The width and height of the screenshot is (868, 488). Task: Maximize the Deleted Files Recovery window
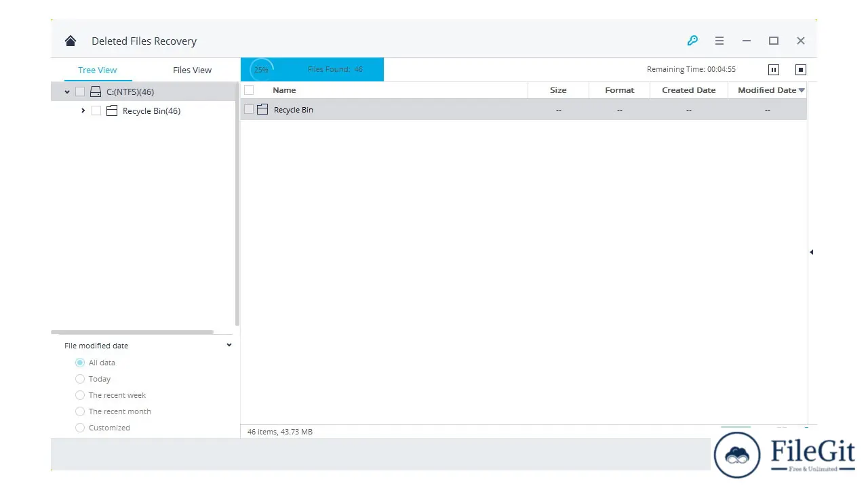click(774, 41)
